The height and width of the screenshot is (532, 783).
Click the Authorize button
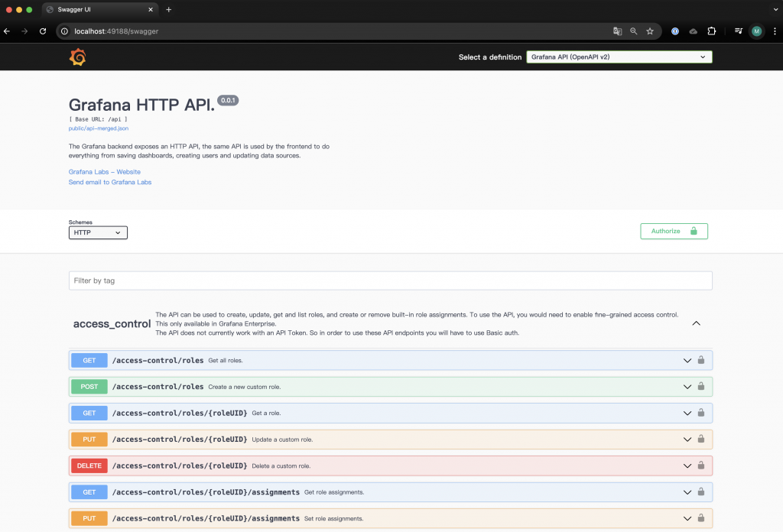point(674,231)
